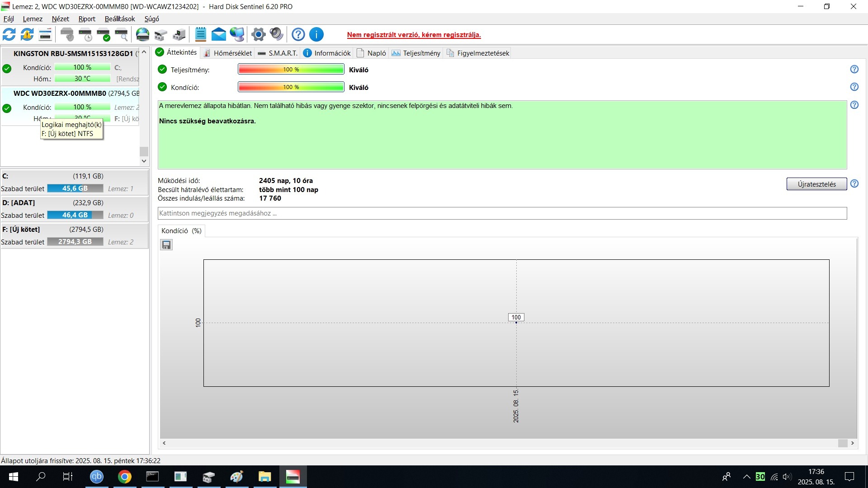Click the refresh icon with warning triangle
Image resolution: width=868 pixels, height=488 pixels.
click(27, 34)
